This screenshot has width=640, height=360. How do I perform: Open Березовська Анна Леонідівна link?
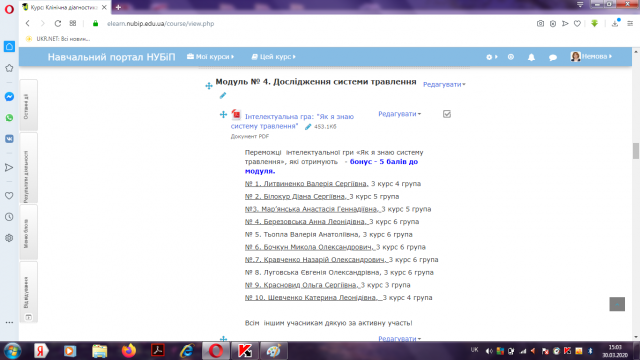point(307,222)
